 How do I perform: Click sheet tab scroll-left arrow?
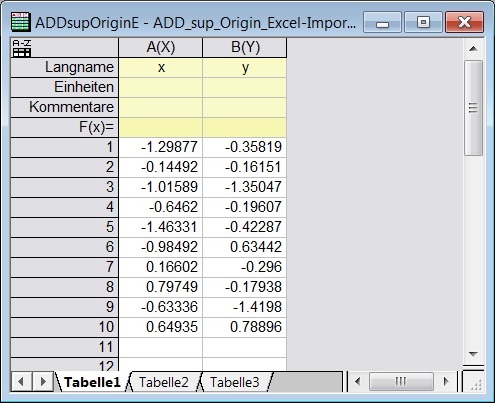pos(21,381)
